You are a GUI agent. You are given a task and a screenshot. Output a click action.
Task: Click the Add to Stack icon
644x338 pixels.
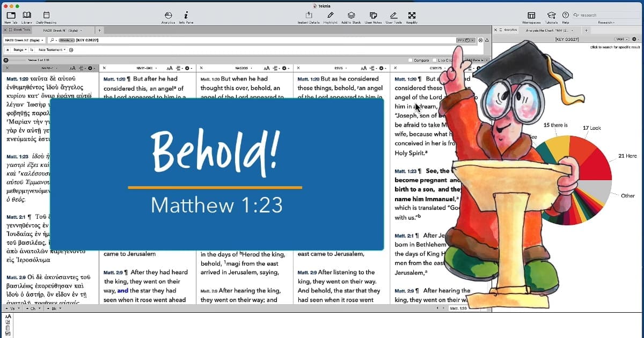click(351, 14)
